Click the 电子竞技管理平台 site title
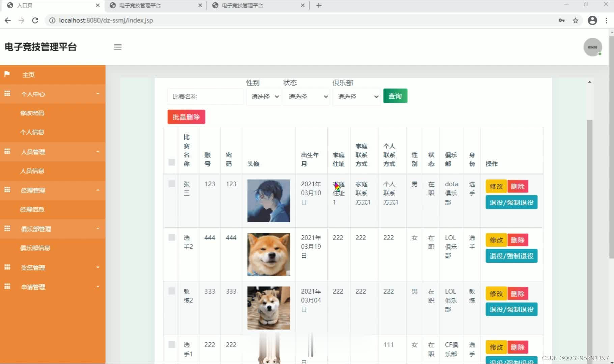 (41, 47)
